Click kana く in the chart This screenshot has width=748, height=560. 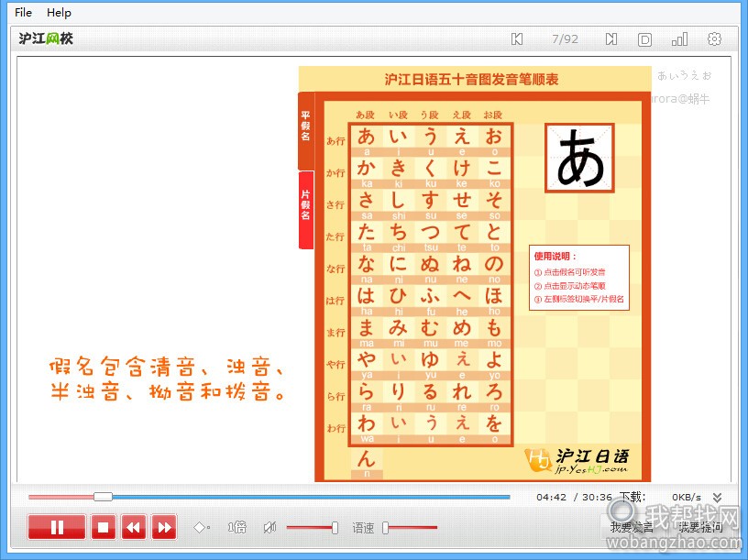[430, 168]
